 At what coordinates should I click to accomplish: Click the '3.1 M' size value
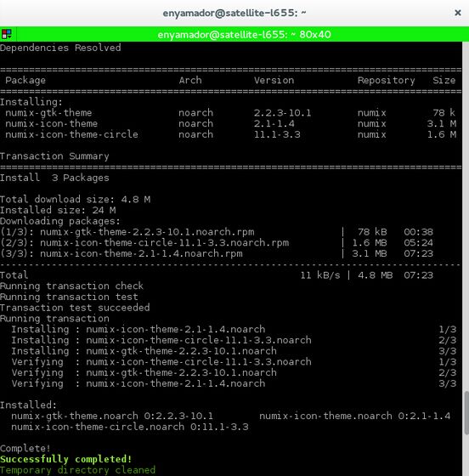coord(442,123)
